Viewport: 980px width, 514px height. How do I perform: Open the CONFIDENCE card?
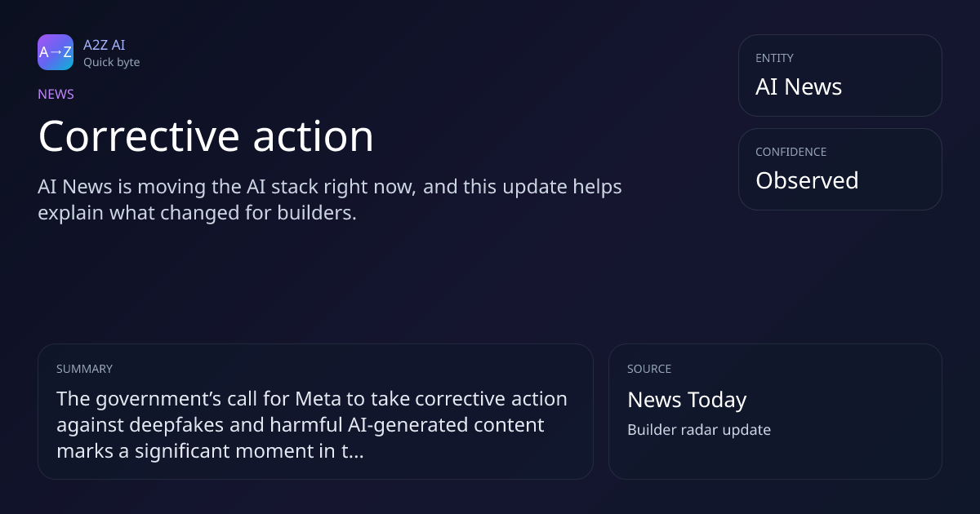point(840,169)
